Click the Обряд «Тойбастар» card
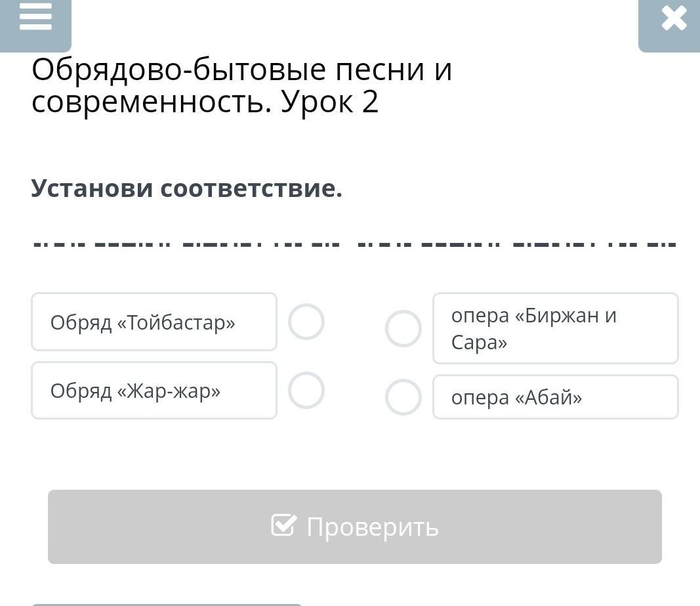Image resolution: width=700 pixels, height=606 pixels. coord(154,322)
